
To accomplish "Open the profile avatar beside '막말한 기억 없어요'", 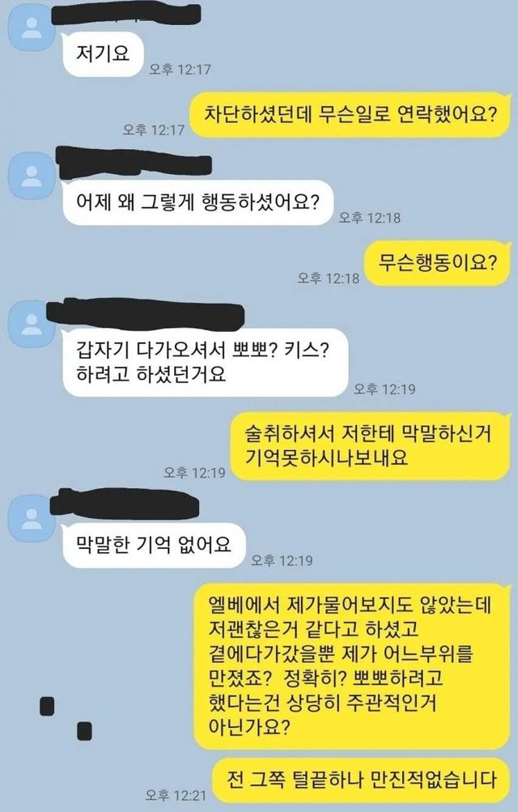I will (x=32, y=518).
